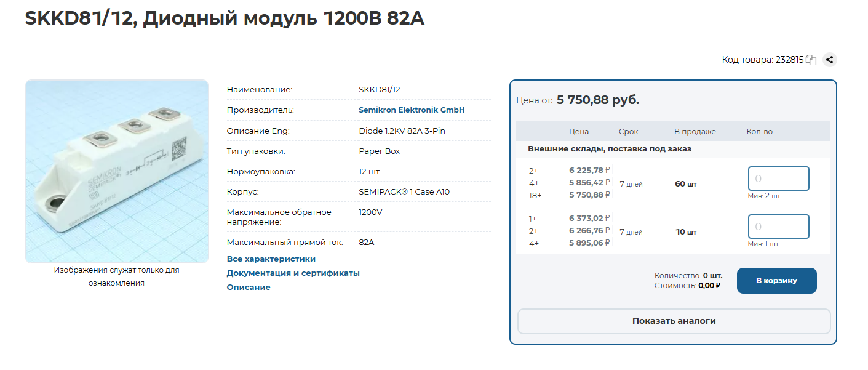Click the price "6 225,78 ₽"
The height and width of the screenshot is (370, 868).
pyautogui.click(x=589, y=171)
